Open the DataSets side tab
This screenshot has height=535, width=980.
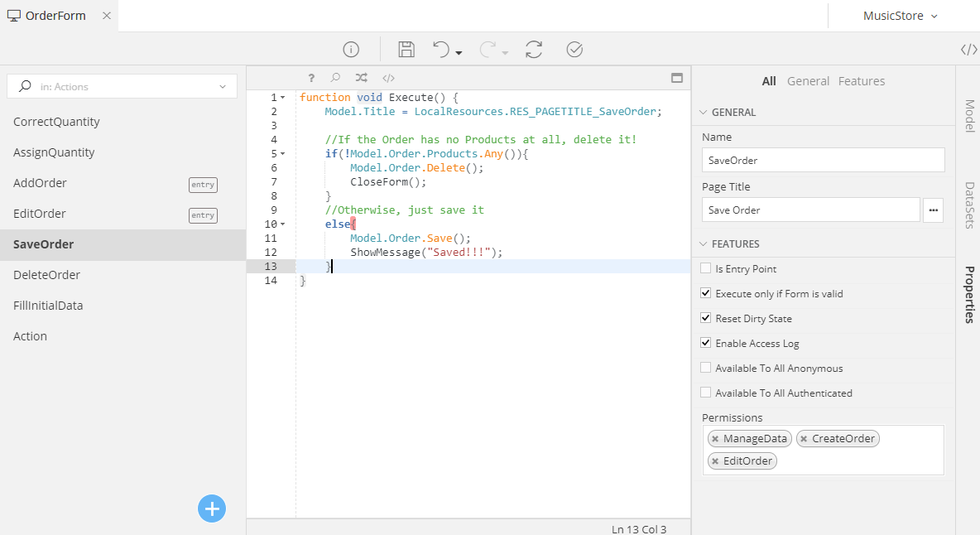point(968,205)
